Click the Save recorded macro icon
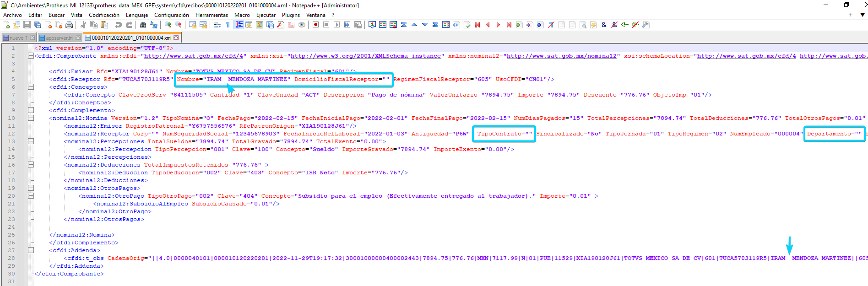This screenshot has width=868, height=286. pos(358,25)
